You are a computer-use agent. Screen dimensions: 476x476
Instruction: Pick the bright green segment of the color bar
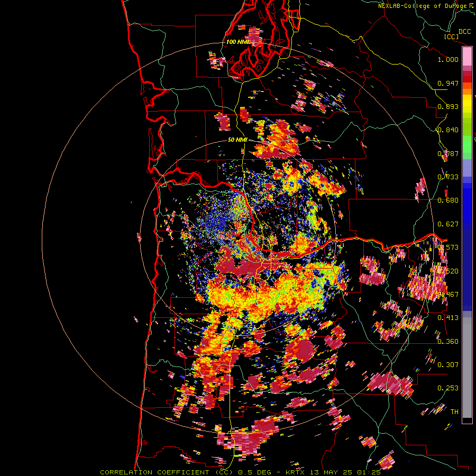click(467, 144)
